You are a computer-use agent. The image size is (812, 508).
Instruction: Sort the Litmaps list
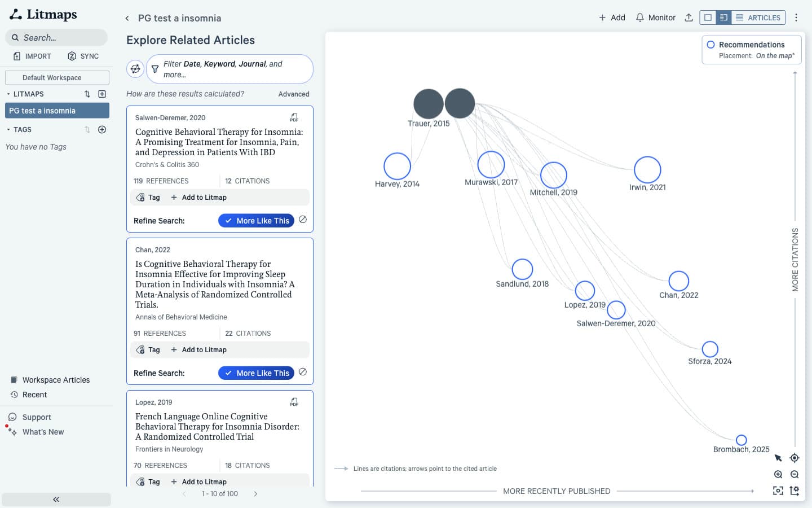point(87,94)
